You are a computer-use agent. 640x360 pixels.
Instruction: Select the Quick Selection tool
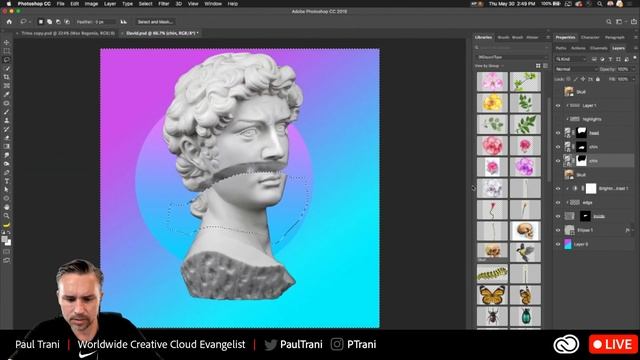[x=7, y=68]
